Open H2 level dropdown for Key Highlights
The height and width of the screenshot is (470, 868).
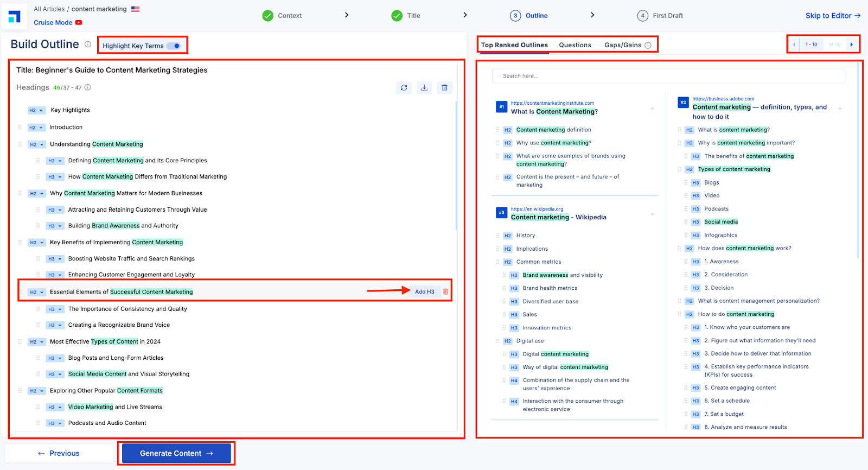(x=36, y=110)
